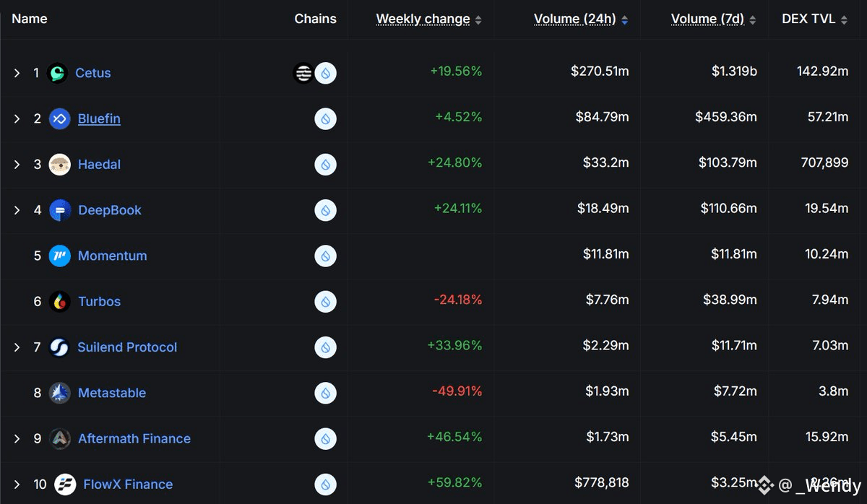Click Cetus DEX TVL 142.92m

click(822, 71)
